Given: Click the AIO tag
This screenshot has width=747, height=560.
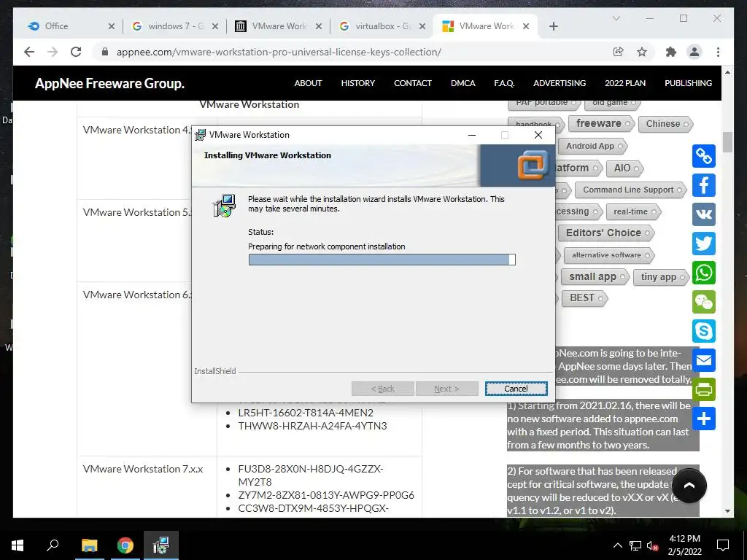Looking at the screenshot, I should tap(625, 168).
